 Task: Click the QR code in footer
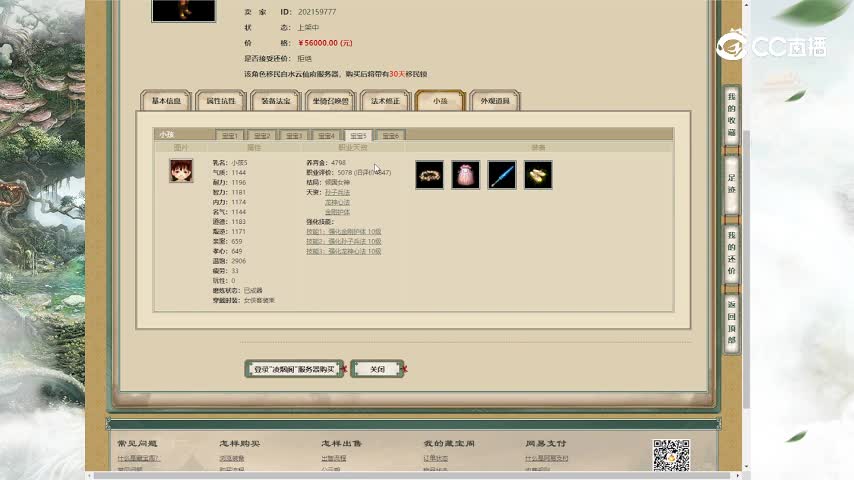(671, 455)
